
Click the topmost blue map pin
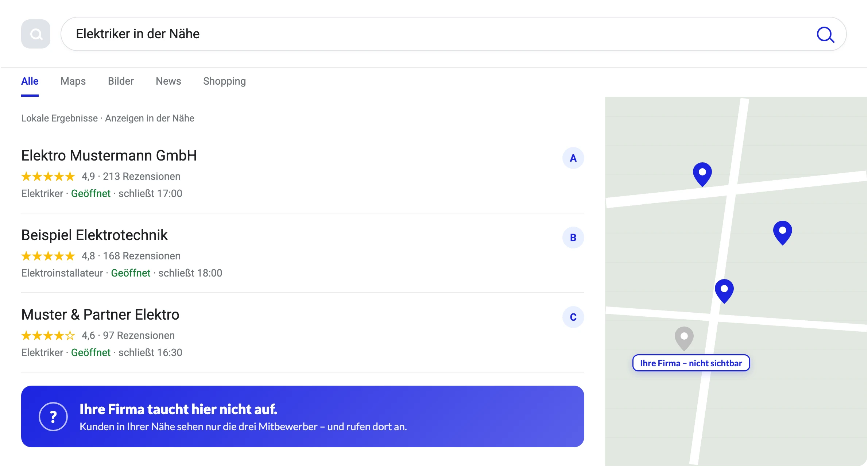point(702,174)
